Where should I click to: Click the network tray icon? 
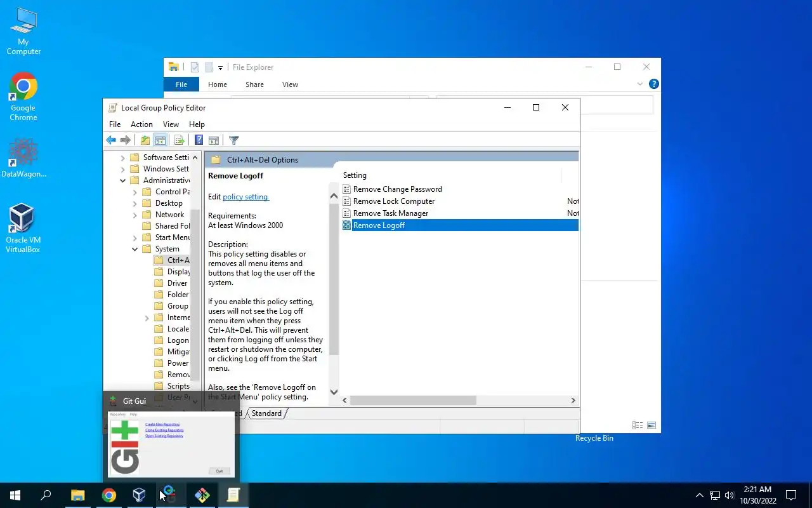tap(714, 495)
